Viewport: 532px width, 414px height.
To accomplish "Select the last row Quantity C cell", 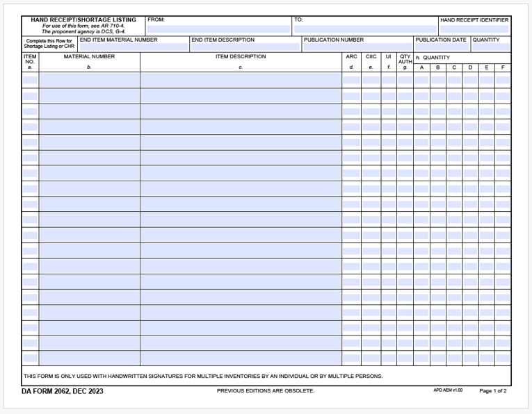I will coord(454,358).
